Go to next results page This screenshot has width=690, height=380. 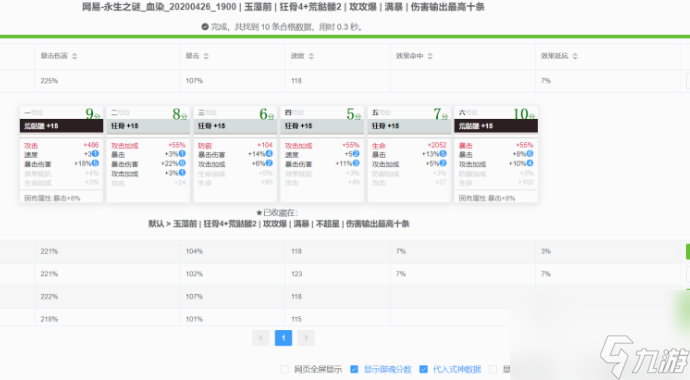(x=306, y=338)
